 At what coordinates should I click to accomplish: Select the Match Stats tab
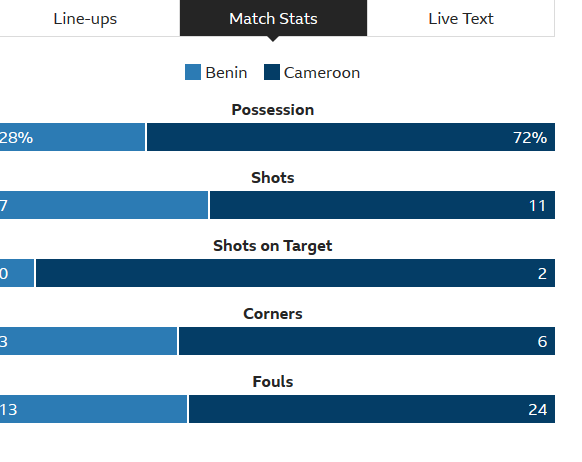tap(273, 18)
